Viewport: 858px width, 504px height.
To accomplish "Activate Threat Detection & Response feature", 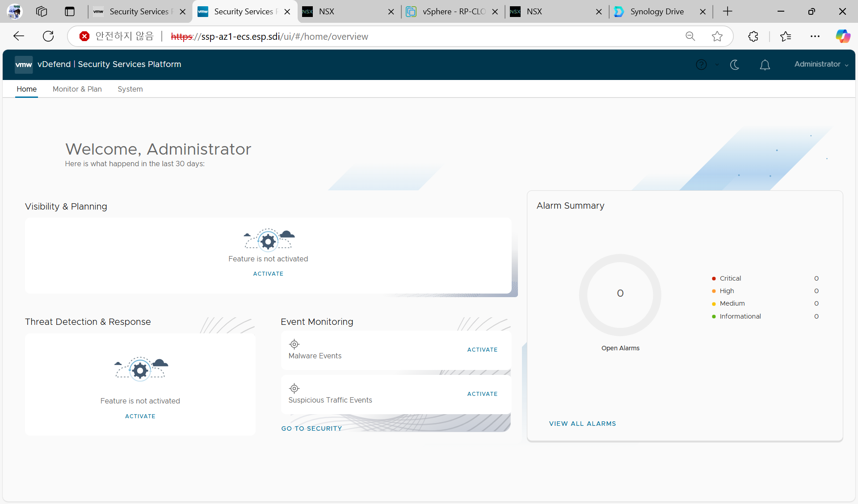I will (140, 416).
